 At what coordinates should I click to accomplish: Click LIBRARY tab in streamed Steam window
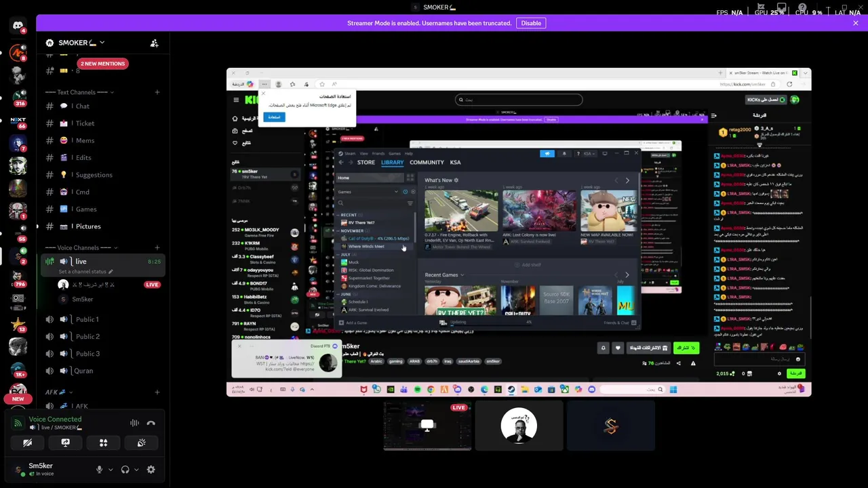[392, 163]
